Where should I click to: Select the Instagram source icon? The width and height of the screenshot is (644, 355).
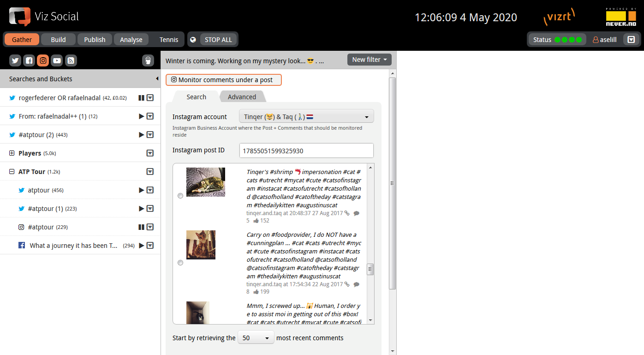tap(43, 60)
